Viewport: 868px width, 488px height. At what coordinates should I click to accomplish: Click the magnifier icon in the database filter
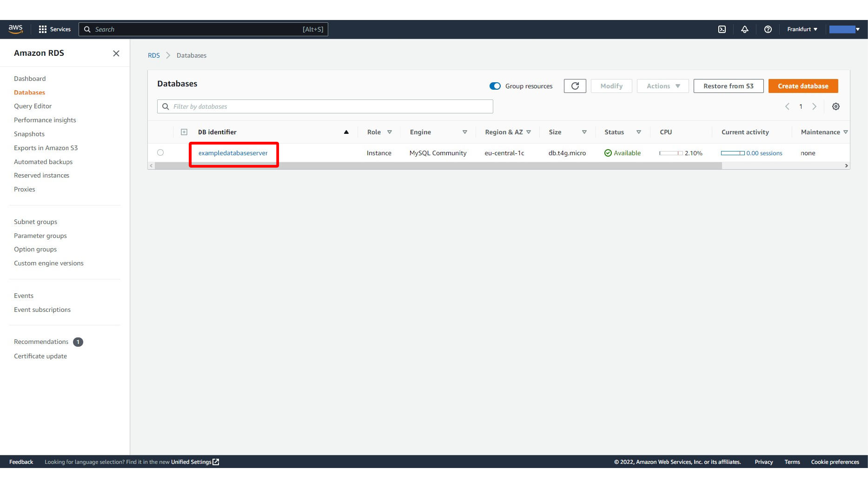[166, 106]
